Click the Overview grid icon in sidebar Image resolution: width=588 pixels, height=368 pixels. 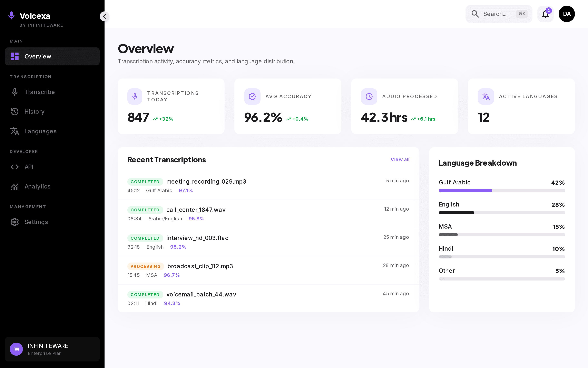14,56
